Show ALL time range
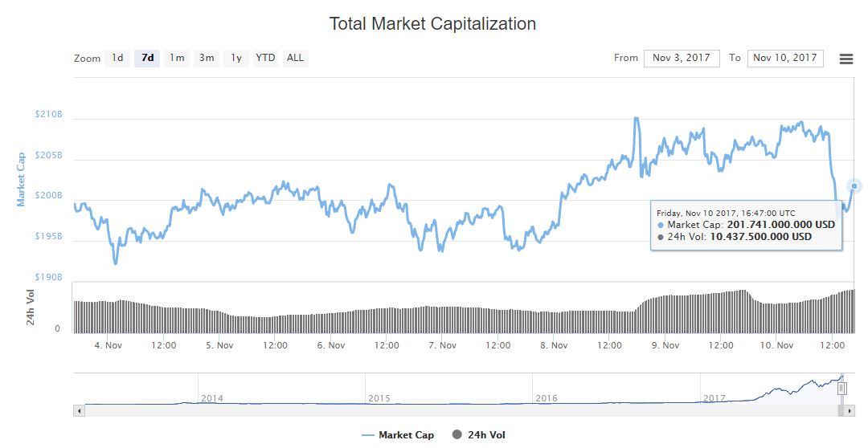Image resolution: width=868 pixels, height=448 pixels. (x=295, y=58)
